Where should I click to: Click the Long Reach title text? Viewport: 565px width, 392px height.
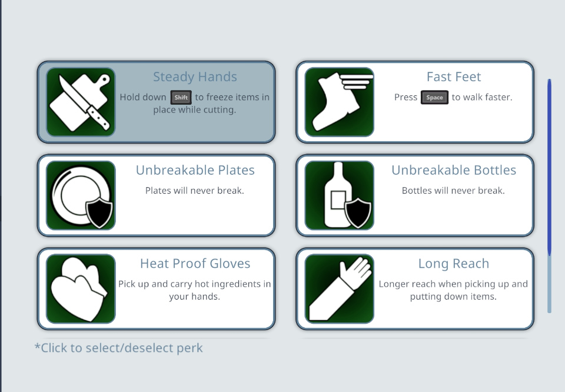point(454,263)
